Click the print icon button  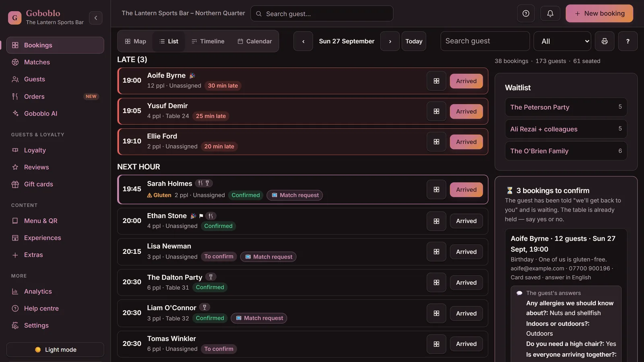[605, 41]
